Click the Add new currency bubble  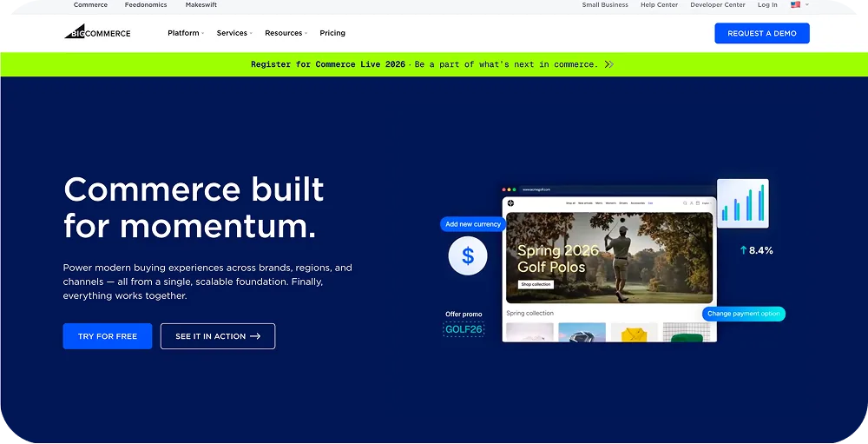click(473, 224)
